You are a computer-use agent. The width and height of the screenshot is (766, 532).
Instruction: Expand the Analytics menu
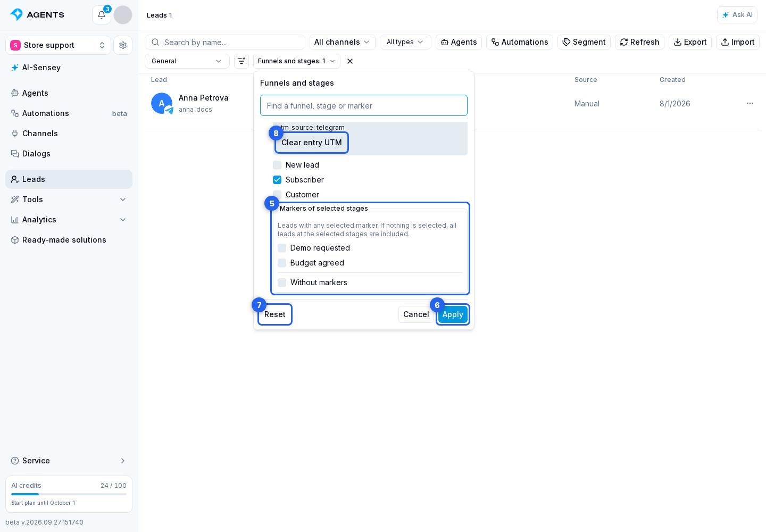pyautogui.click(x=69, y=220)
